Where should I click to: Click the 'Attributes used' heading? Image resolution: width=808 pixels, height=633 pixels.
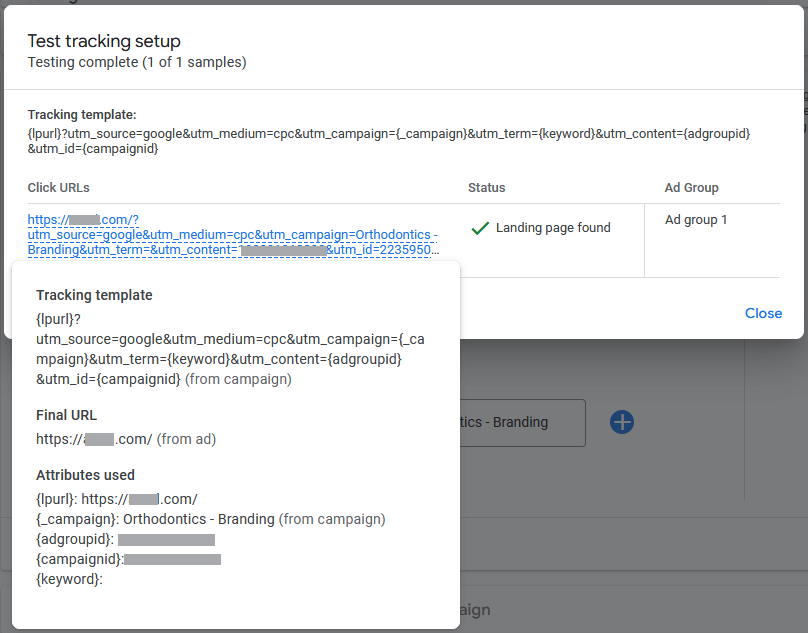86,475
